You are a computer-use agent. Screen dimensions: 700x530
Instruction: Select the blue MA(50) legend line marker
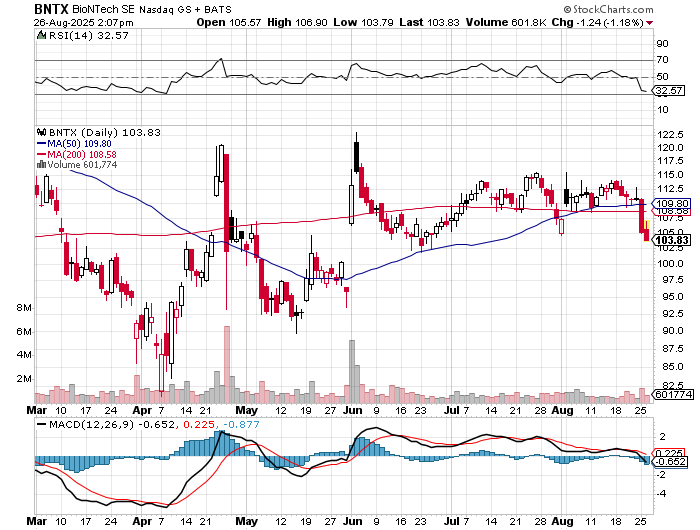(42, 144)
